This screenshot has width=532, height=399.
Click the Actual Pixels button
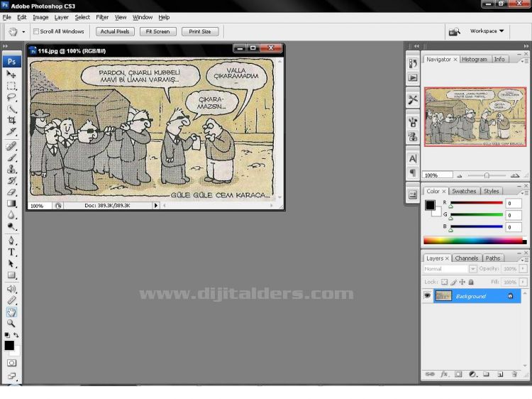[x=115, y=31]
